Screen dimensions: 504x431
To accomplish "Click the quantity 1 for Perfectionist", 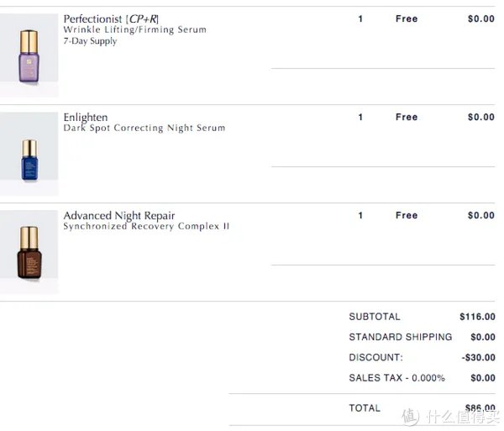I will coord(361,18).
